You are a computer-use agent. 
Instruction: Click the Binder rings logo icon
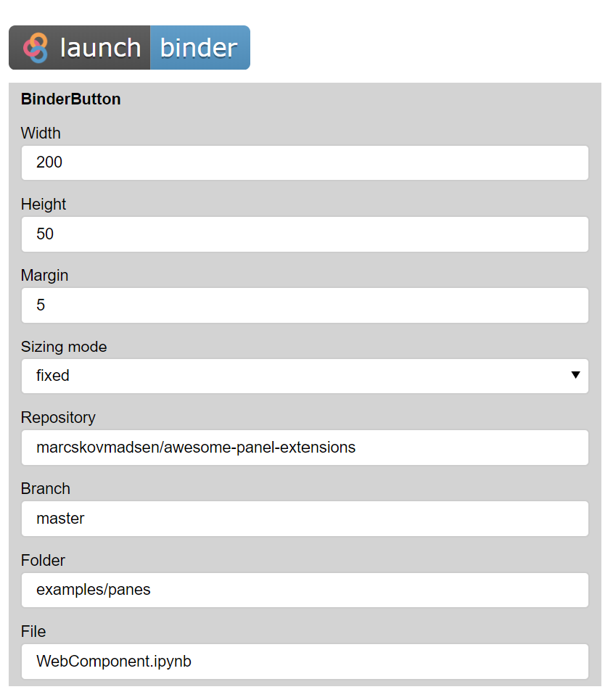(36, 47)
